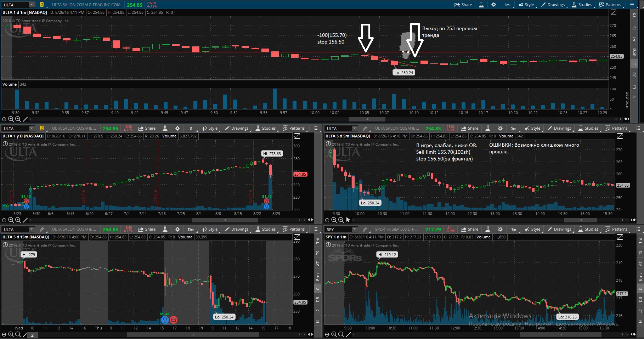Open the list menu icon in top chart toolbar
Viewport: 644px width, 339px height.
(632, 5)
